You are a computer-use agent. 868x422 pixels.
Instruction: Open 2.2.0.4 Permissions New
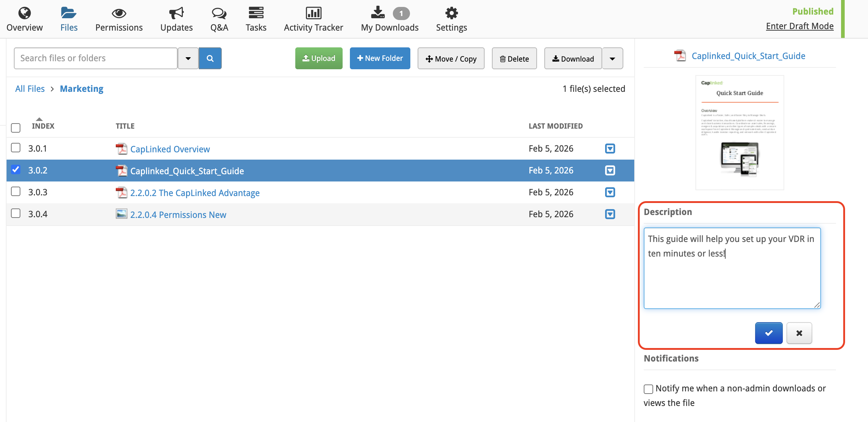point(178,215)
